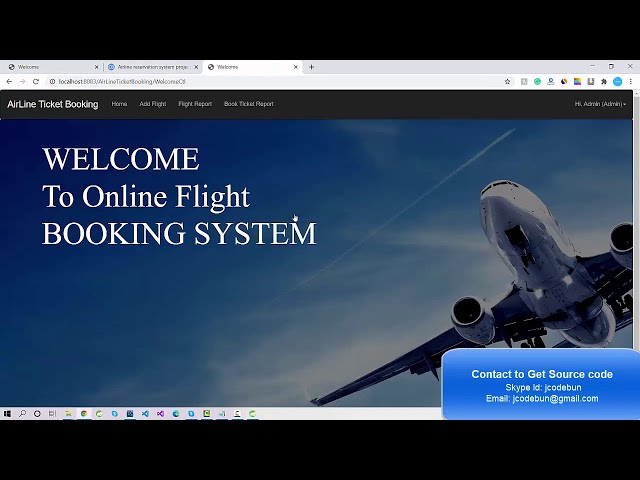Open the blue Chrome profile avatar

tap(618, 82)
